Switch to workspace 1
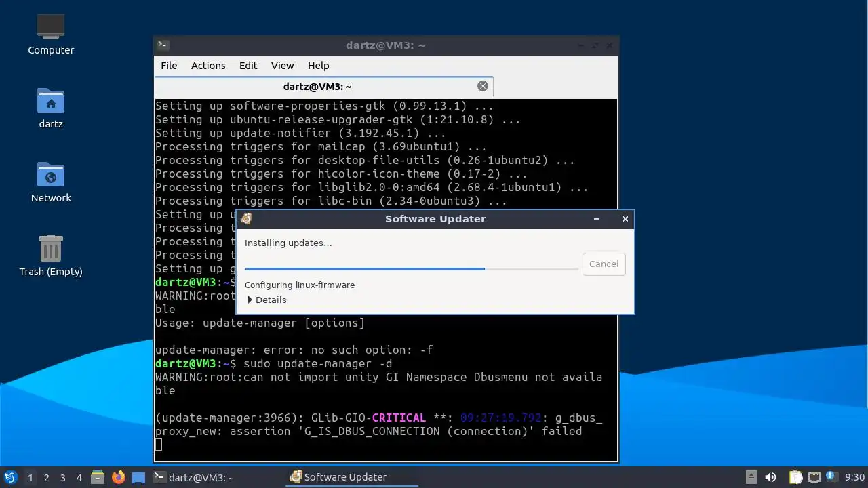 point(30,478)
